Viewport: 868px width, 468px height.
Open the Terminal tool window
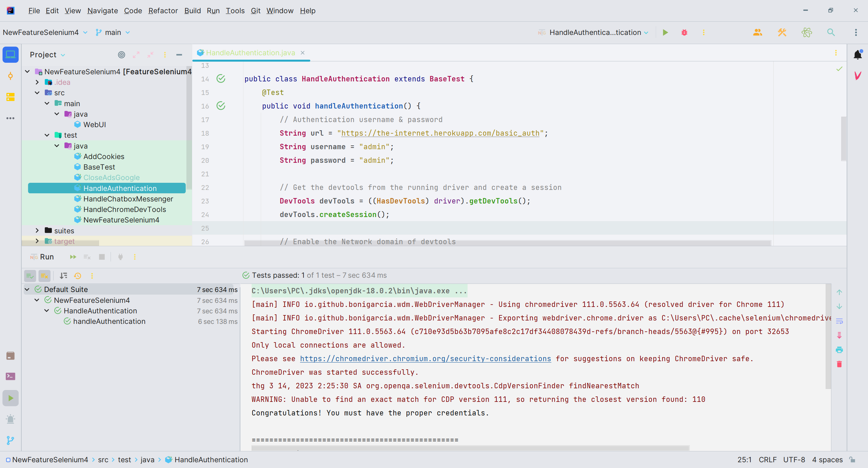[11, 376]
